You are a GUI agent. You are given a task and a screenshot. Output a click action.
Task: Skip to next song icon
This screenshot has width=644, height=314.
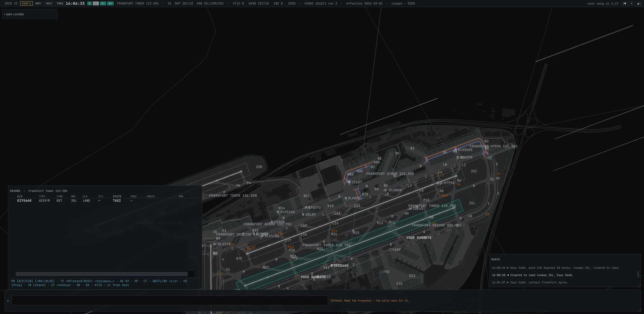pyautogui.click(x=638, y=4)
